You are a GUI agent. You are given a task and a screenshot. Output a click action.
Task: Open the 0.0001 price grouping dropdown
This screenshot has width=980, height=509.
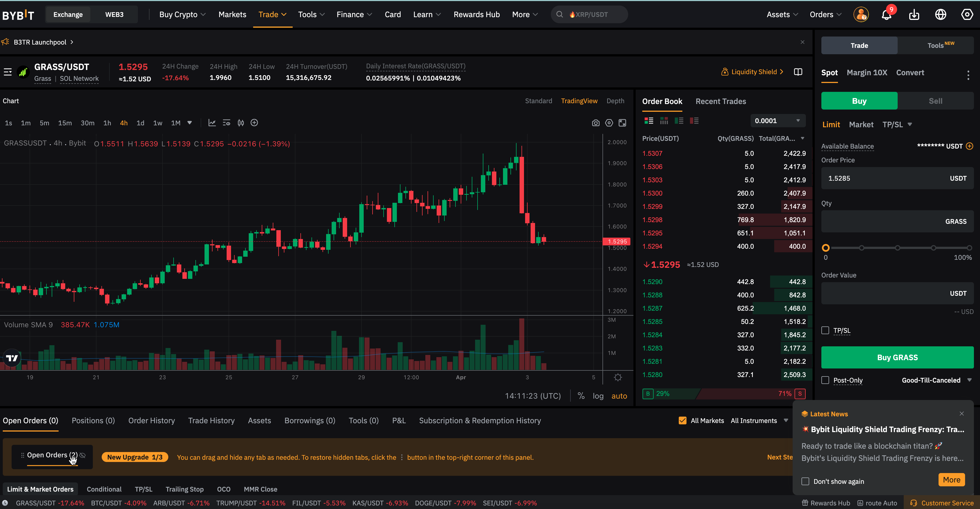(x=778, y=121)
